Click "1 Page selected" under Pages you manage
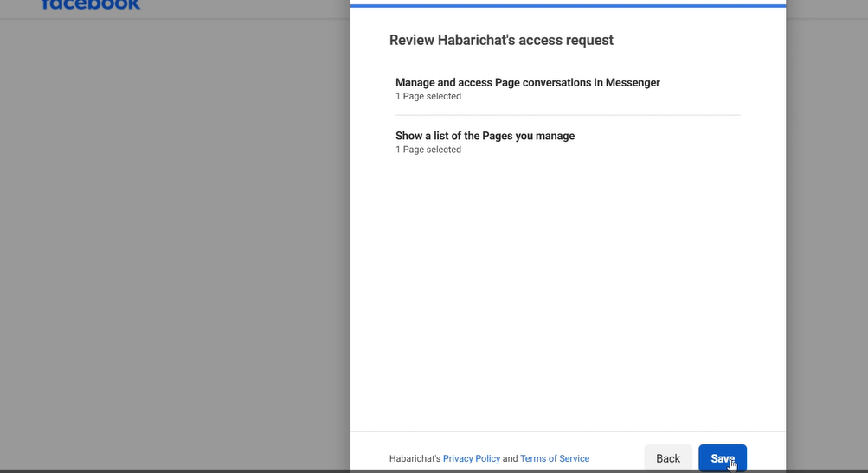This screenshot has width=868, height=473. click(428, 150)
